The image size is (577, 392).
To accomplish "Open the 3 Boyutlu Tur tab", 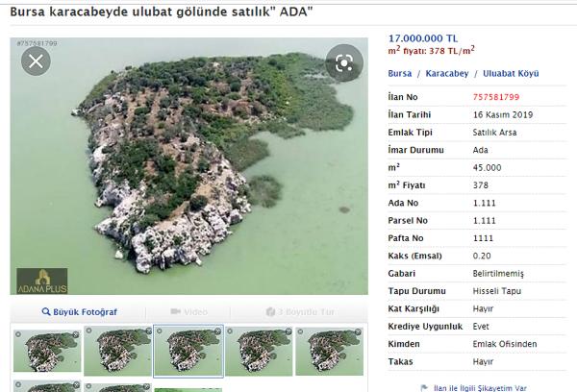I will pos(299,312).
